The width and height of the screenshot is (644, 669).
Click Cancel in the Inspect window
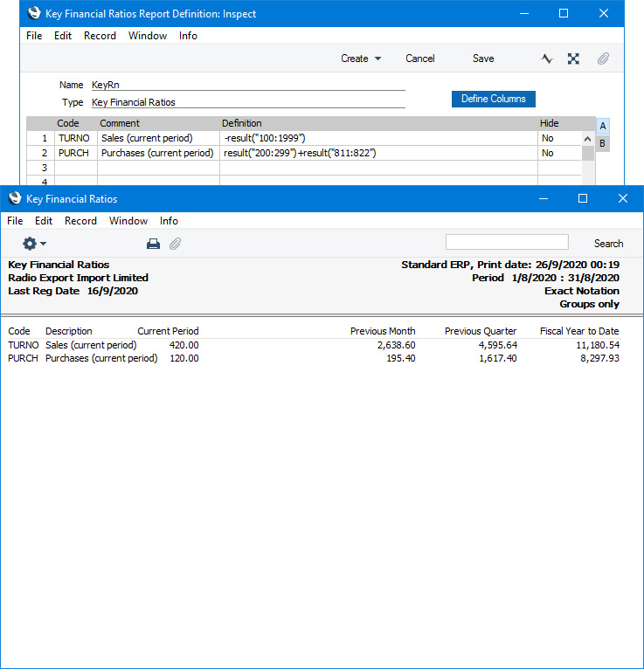coord(420,59)
